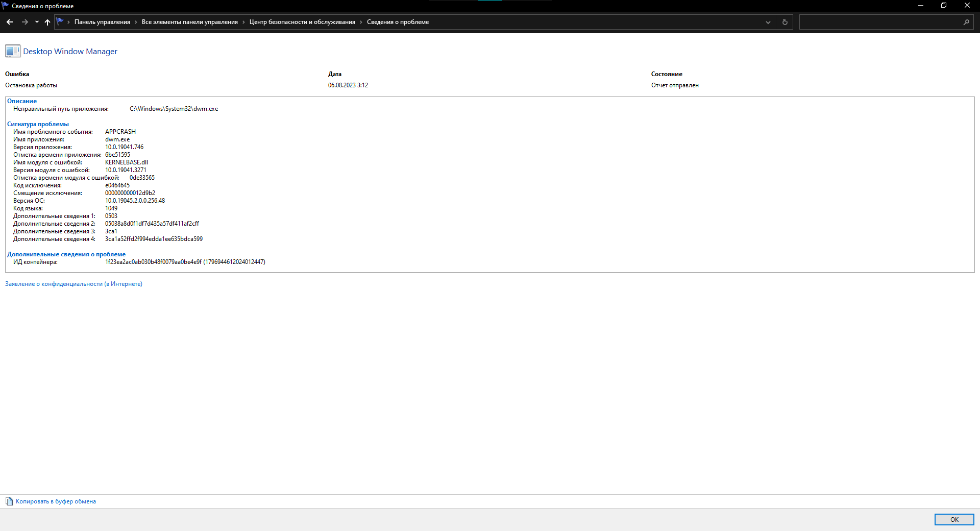Click the magnifier search icon
This screenshot has height=531, width=980.
(x=966, y=22)
